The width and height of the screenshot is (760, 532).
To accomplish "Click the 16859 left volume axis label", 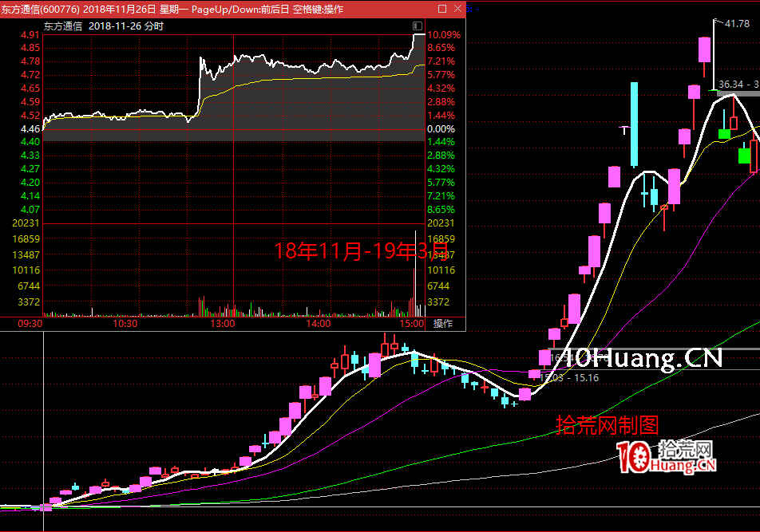I will pyautogui.click(x=26, y=239).
